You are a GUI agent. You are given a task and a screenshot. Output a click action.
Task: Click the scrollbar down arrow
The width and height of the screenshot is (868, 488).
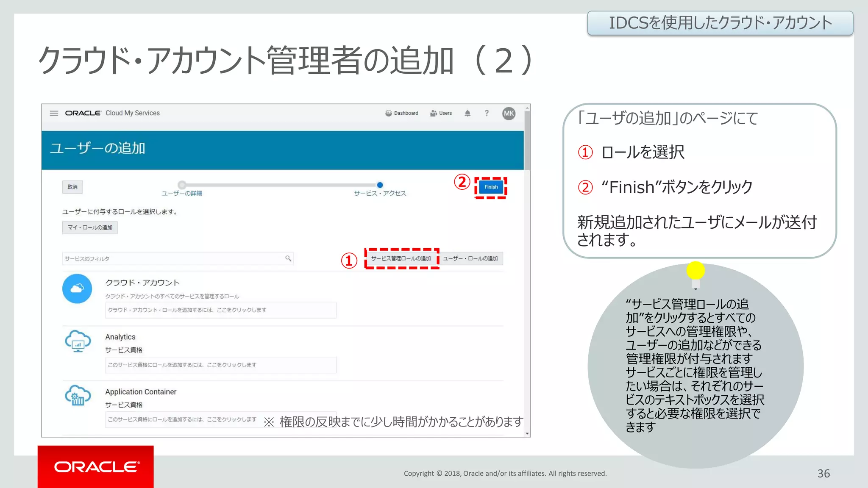click(527, 433)
